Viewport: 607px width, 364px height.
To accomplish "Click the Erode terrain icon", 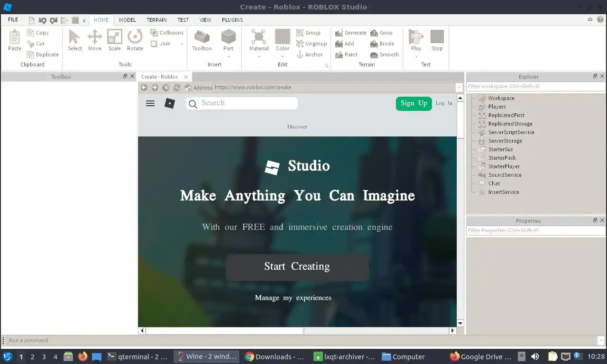I will [374, 44].
